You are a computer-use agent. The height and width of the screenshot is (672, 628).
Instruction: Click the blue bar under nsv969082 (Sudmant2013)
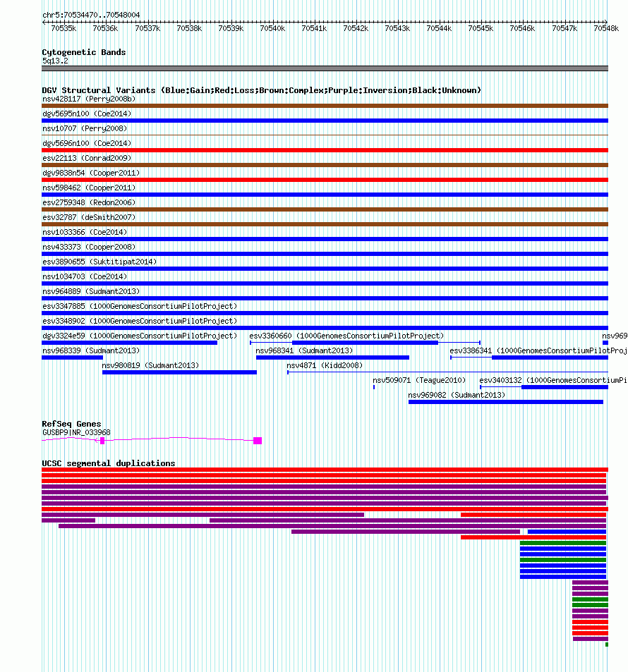506,401
